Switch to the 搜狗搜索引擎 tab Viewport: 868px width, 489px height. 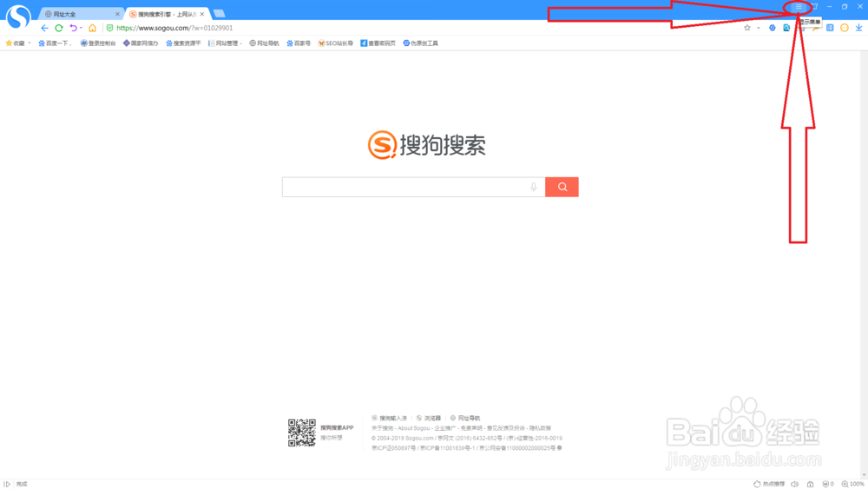tap(166, 14)
